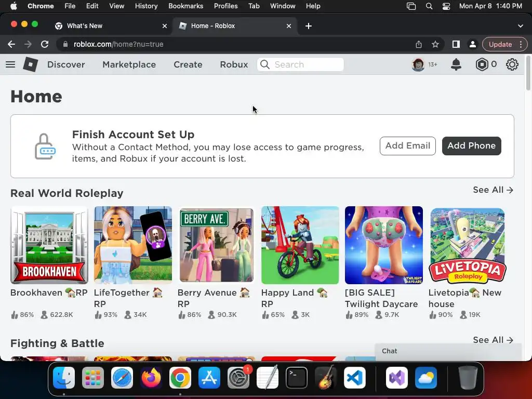Launch Firefox from the dock
The image size is (532, 399).
[151, 378]
